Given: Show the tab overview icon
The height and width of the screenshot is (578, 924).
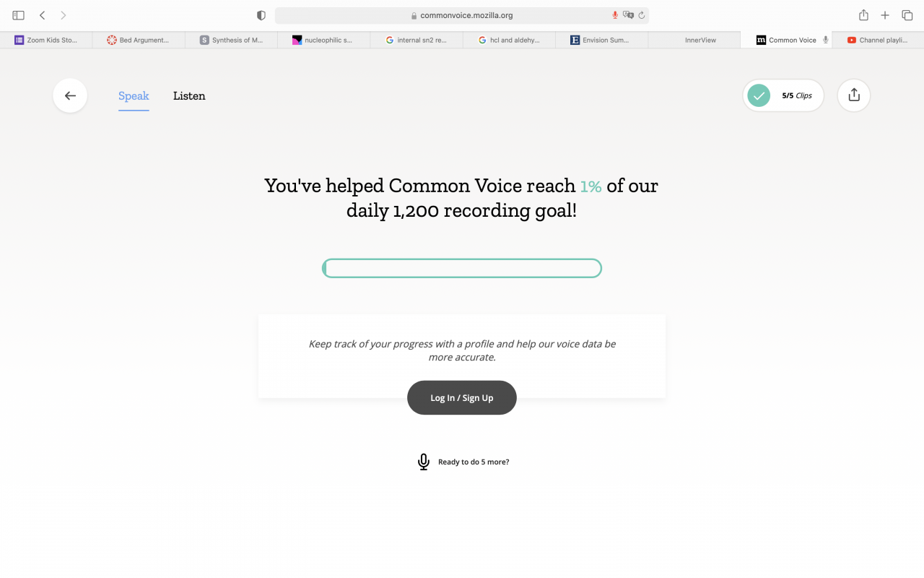Looking at the screenshot, I should [907, 15].
